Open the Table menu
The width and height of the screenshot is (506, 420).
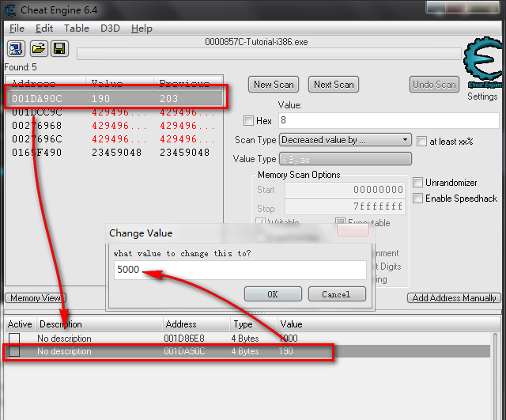[x=77, y=28]
